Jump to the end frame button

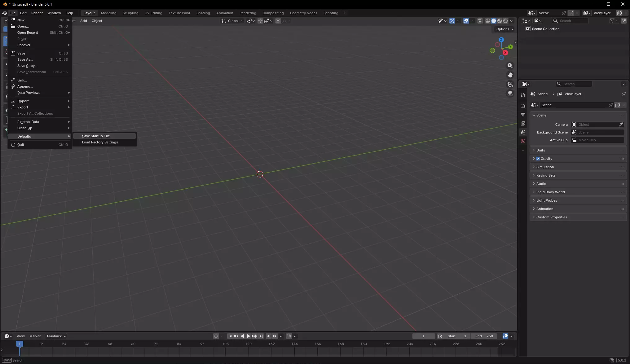point(261,336)
